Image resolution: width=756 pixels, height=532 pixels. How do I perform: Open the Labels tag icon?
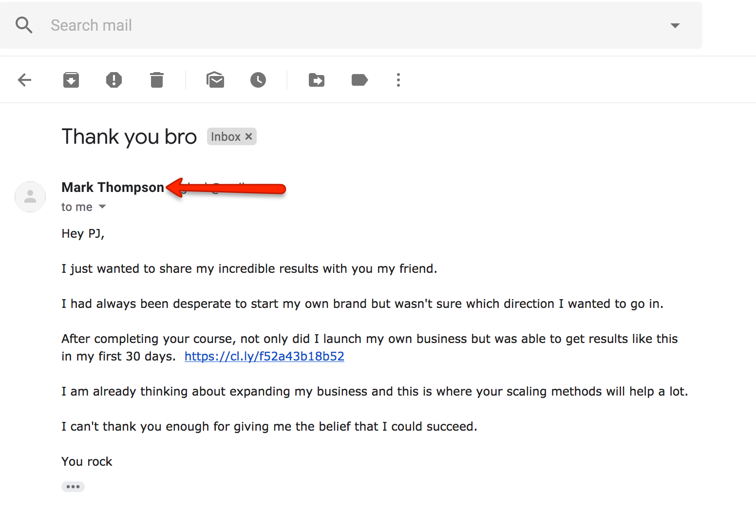(359, 80)
